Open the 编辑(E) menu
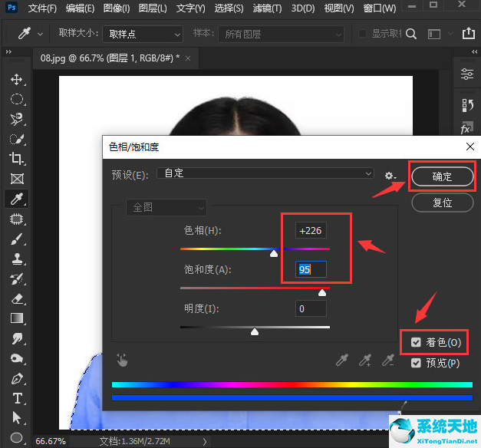 pos(80,8)
